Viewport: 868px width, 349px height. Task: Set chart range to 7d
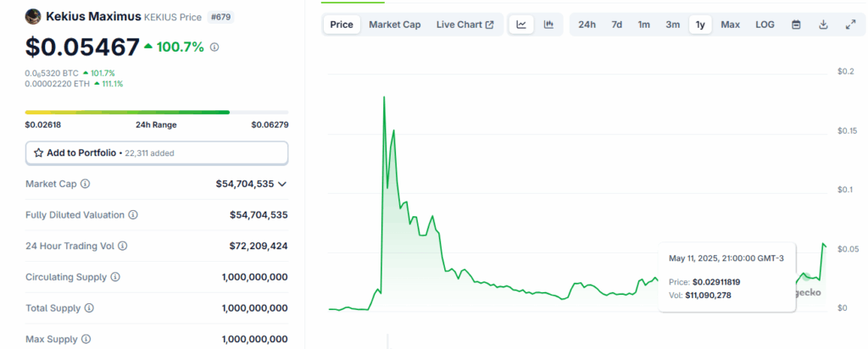click(x=617, y=25)
